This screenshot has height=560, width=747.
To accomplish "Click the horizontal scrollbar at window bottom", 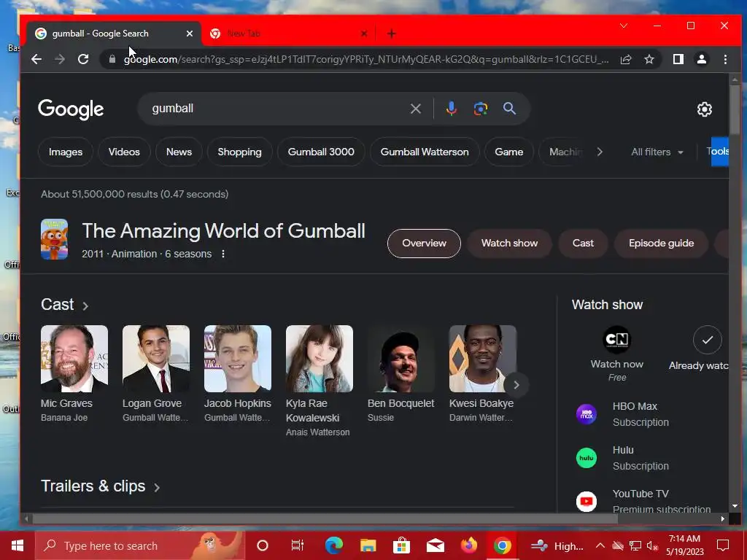I will click(x=324, y=518).
